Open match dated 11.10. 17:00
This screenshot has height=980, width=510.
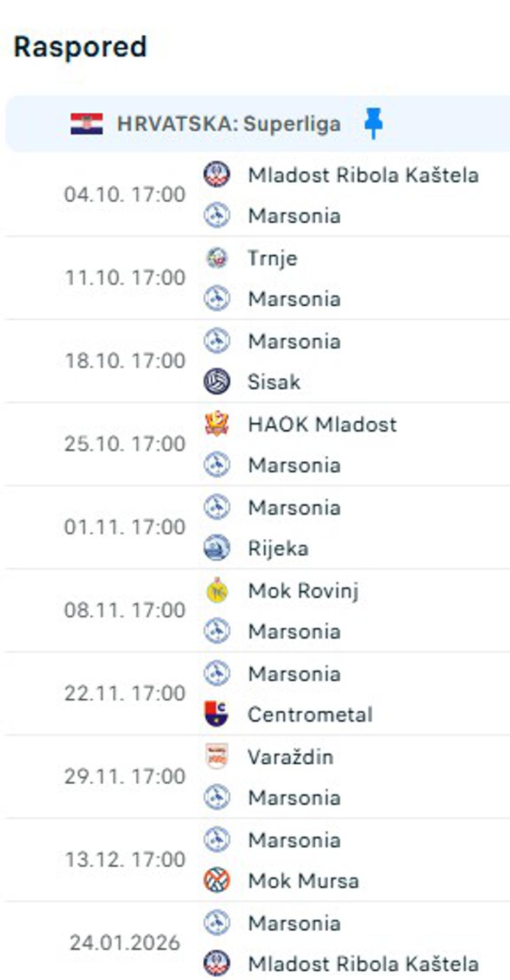click(x=258, y=278)
